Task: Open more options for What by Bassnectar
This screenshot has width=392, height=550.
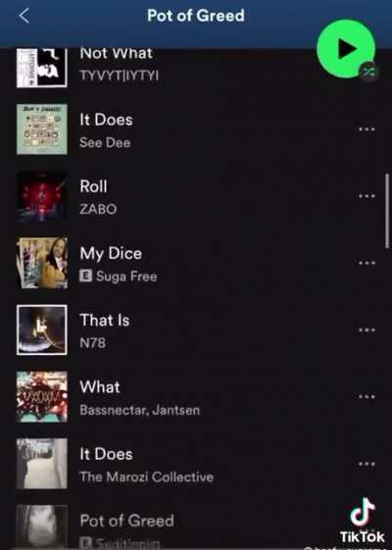Action: [x=367, y=397]
